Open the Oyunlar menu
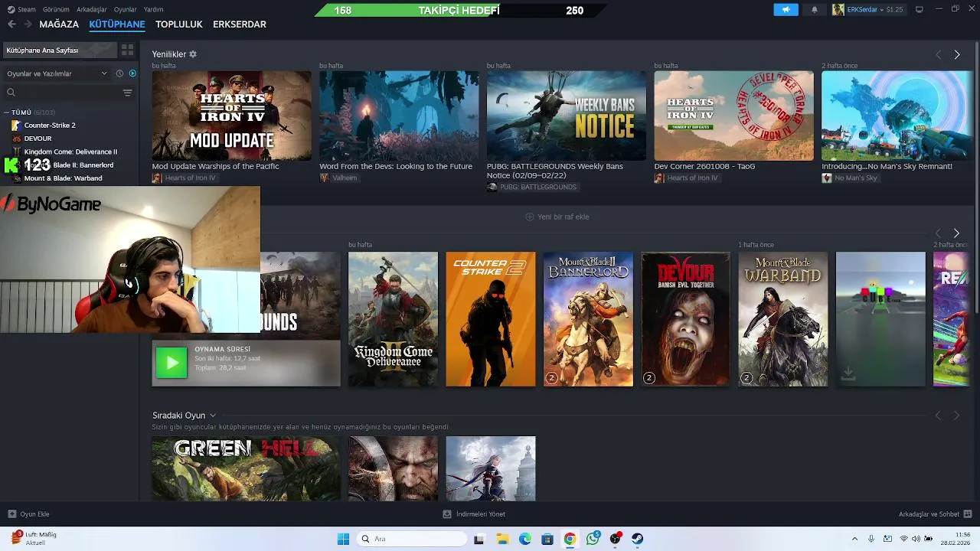The image size is (980, 551). click(126, 9)
